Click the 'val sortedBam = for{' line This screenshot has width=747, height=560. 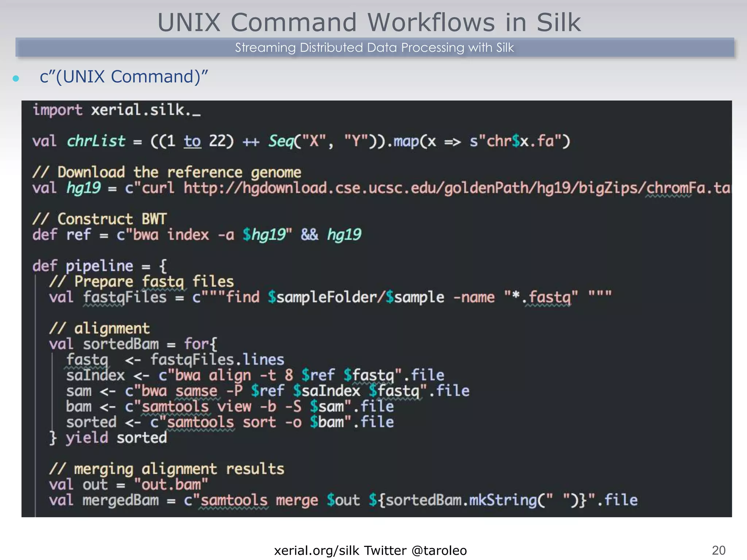tap(133, 344)
